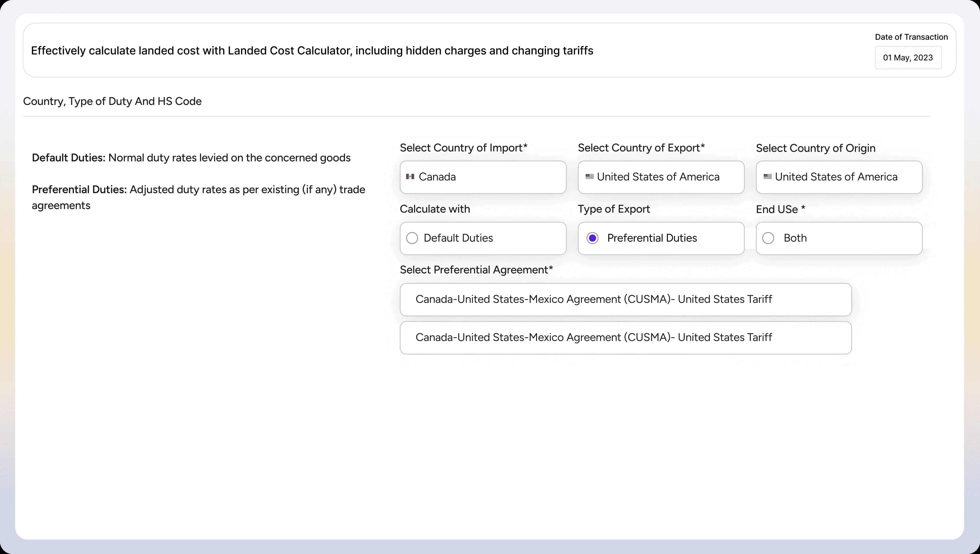Open the Select Country of Export dropdown
Viewport: 980px width, 554px height.
(x=661, y=177)
